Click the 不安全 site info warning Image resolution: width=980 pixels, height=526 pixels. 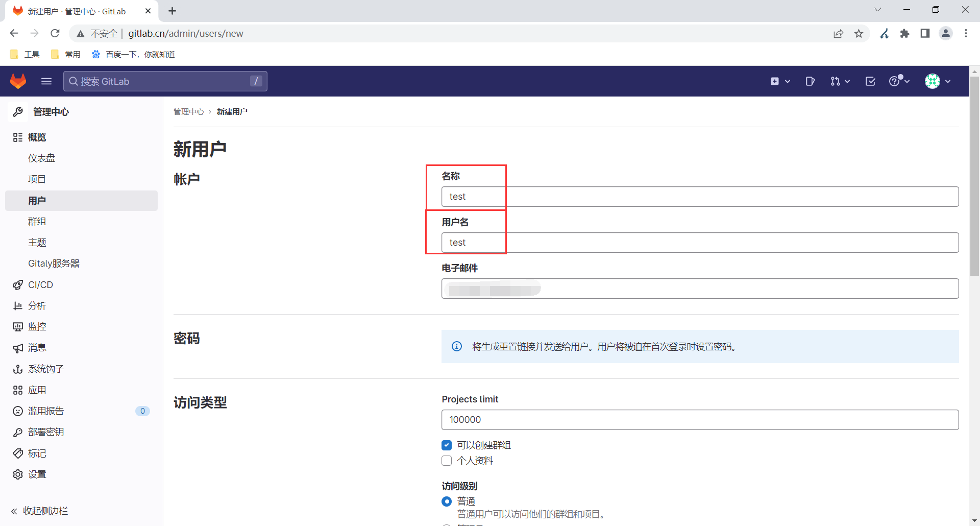pyautogui.click(x=97, y=34)
